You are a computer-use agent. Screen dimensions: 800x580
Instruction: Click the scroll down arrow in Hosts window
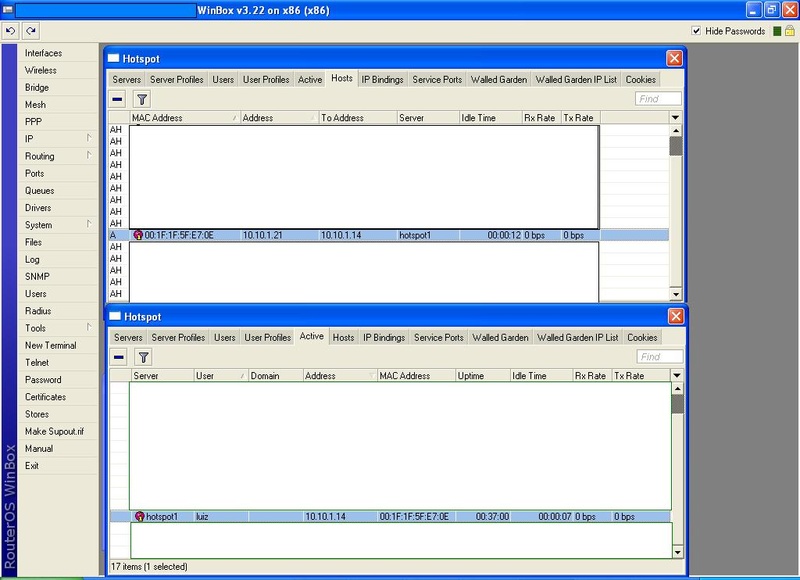coord(676,294)
